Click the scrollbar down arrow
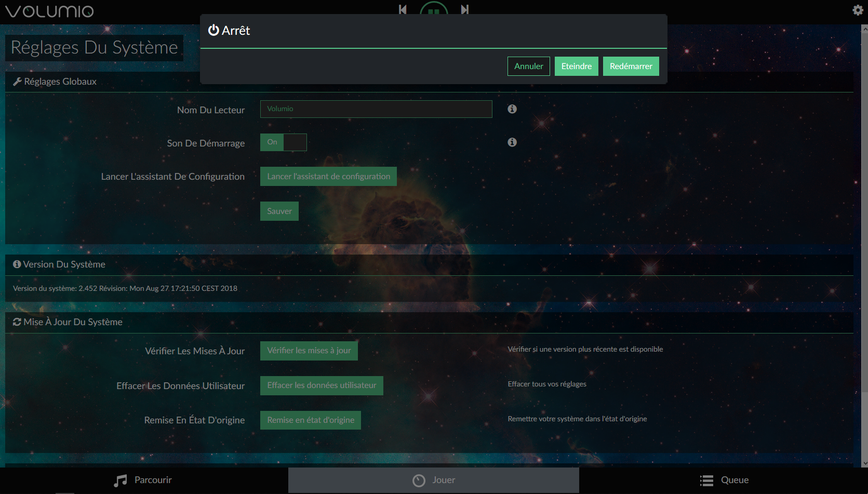The image size is (868, 494). [x=864, y=463]
